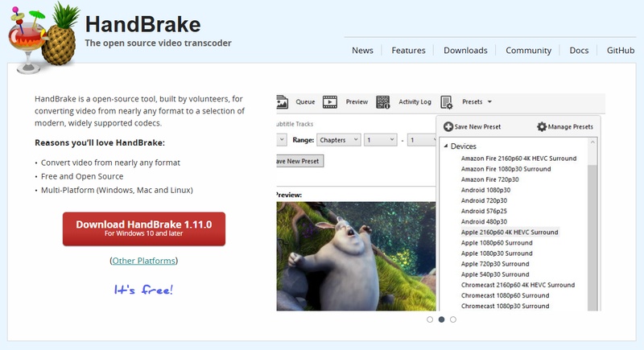644x350 pixels.
Task: Select the third carousel slide dot
Action: (453, 319)
